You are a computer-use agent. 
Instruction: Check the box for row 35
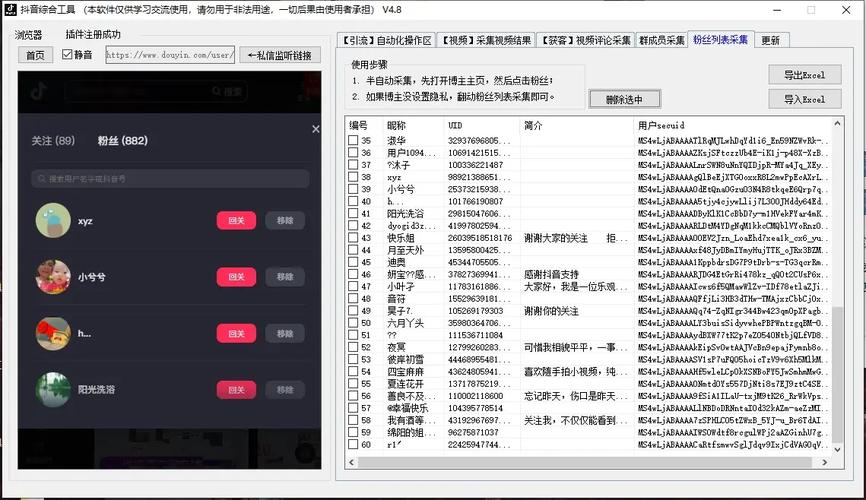pos(353,141)
